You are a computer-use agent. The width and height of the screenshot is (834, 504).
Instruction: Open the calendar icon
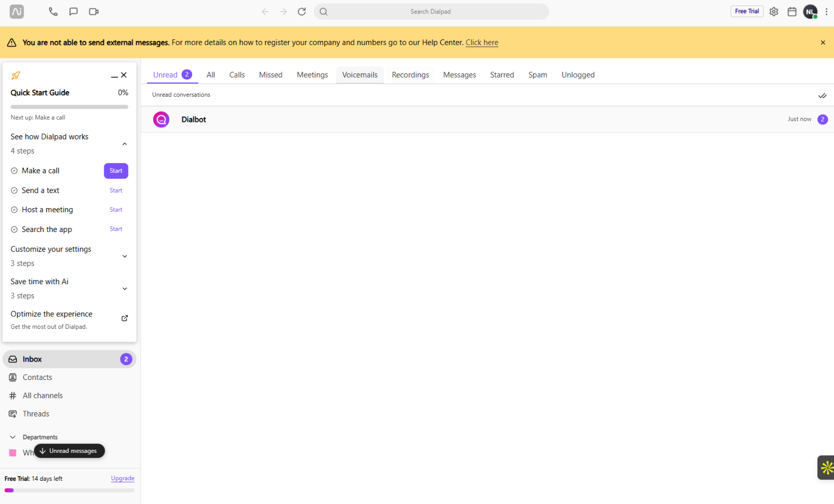(x=792, y=12)
